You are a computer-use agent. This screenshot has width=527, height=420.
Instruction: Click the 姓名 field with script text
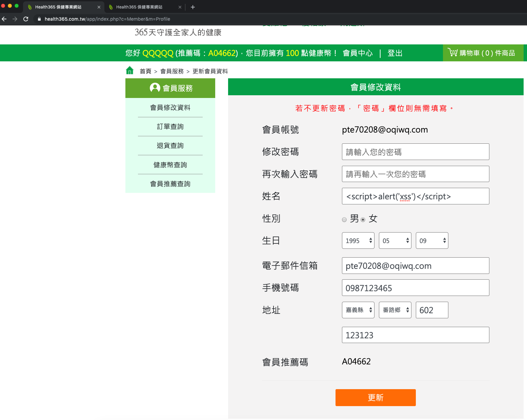pyautogui.click(x=415, y=196)
